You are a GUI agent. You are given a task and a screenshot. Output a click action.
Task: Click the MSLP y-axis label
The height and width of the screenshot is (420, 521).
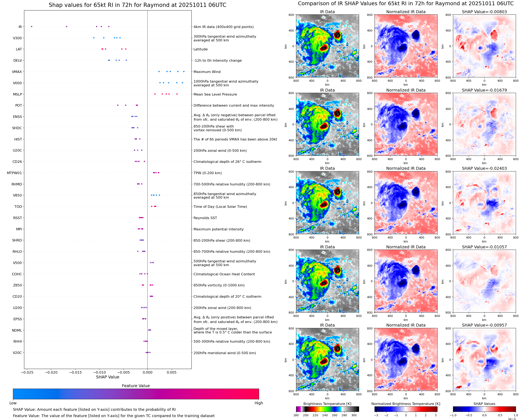(17, 94)
